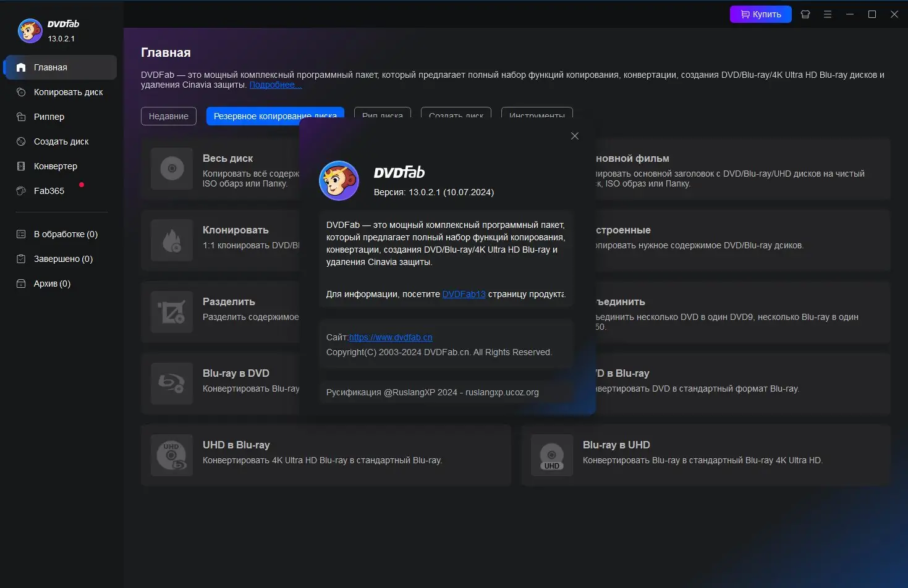Viewport: 908px width, 588px height.
Task: Open the DVDFab13 product page link
Action: coord(464,294)
